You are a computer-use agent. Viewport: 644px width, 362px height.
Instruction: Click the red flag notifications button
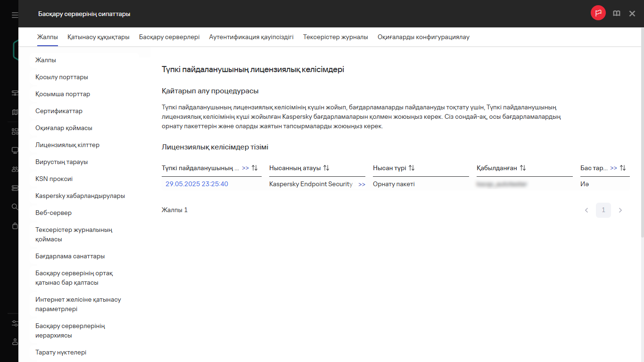[598, 13]
